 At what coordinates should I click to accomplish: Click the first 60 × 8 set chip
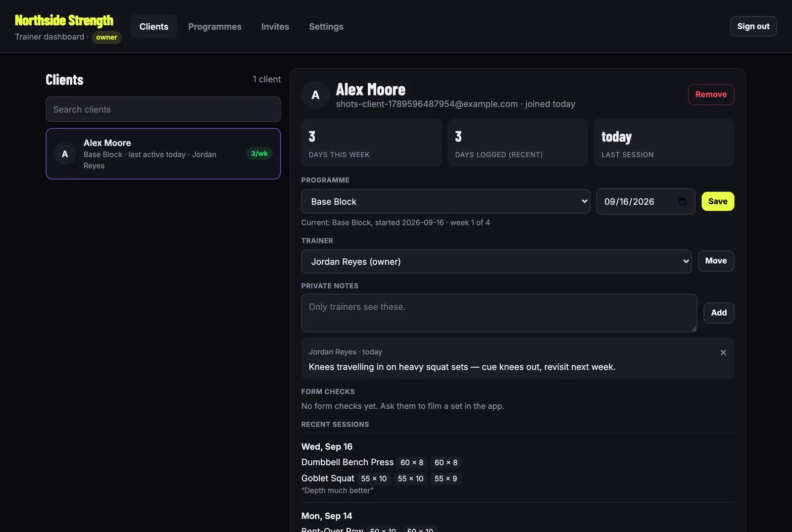click(x=412, y=463)
